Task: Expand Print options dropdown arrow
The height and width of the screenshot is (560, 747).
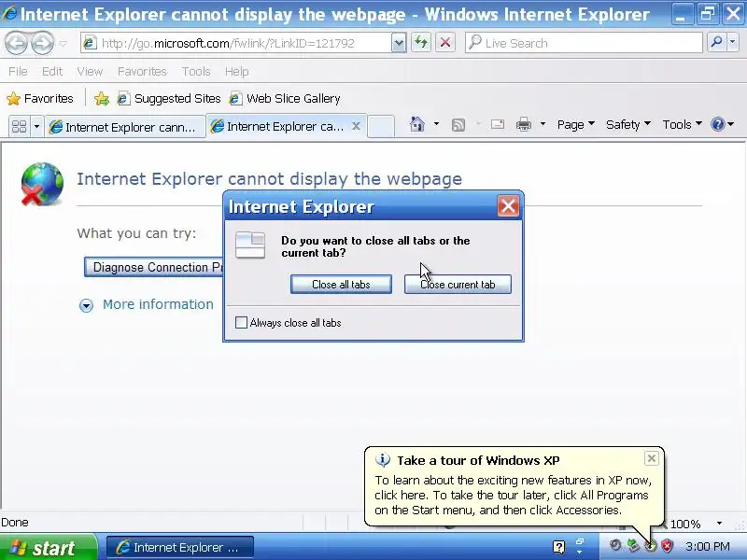Action: click(x=543, y=124)
